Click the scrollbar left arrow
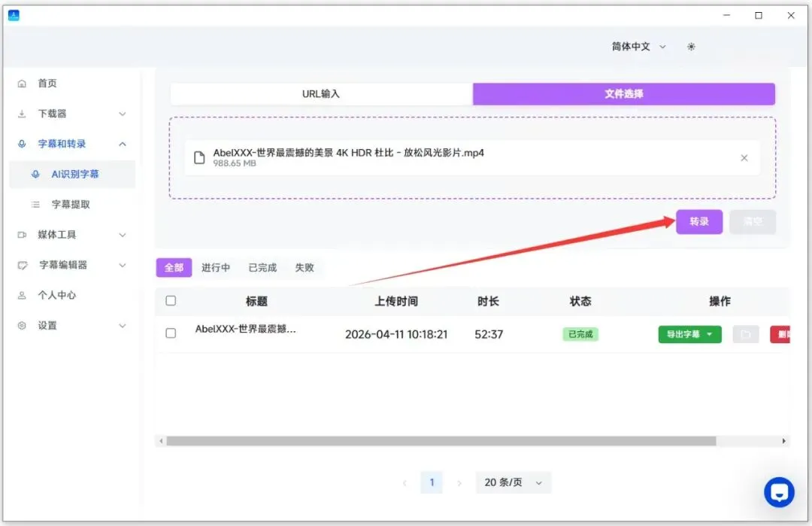Viewport: 812px width, 526px height. coord(161,441)
